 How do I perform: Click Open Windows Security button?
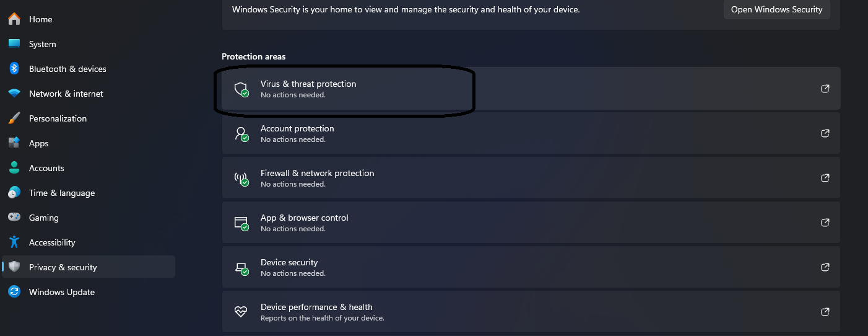tap(776, 9)
